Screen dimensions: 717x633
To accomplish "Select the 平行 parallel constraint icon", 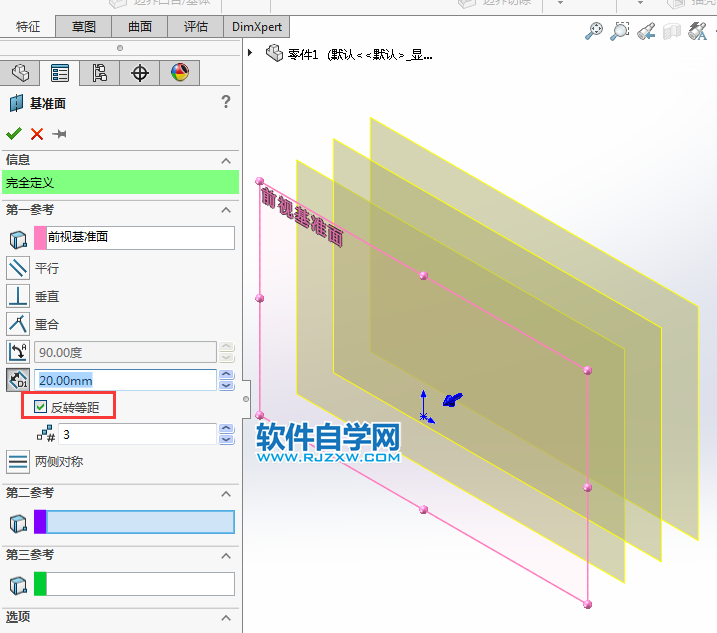I will tap(18, 268).
